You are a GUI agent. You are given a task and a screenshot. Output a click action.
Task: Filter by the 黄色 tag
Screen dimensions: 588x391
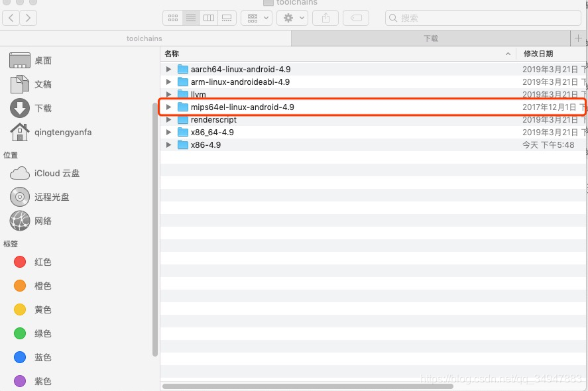point(32,309)
